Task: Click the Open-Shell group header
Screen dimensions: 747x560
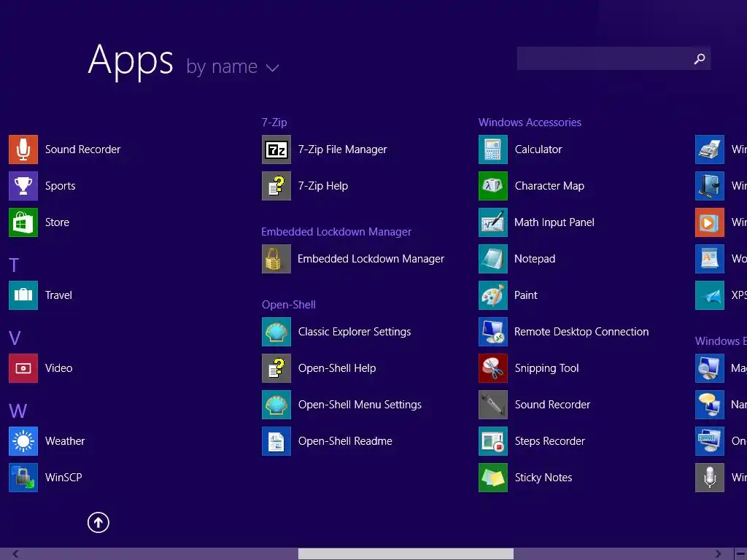Action: click(x=289, y=305)
